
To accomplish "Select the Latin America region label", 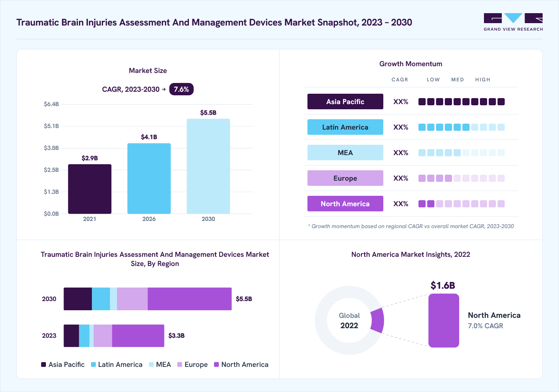I will (345, 127).
